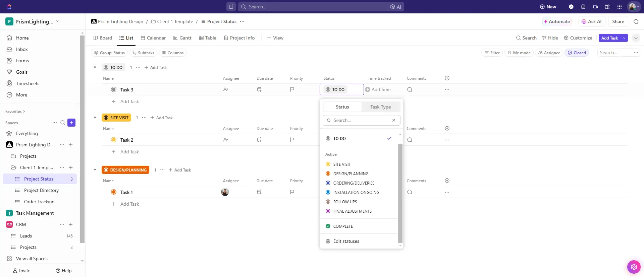Expand Favorites section
The width and height of the screenshot is (644, 277).
[15, 112]
